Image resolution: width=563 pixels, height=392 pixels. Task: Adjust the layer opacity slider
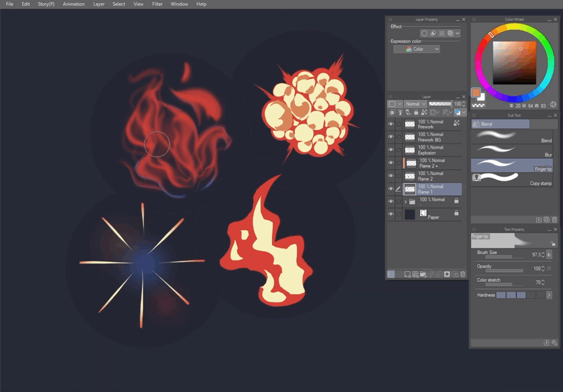click(440, 104)
